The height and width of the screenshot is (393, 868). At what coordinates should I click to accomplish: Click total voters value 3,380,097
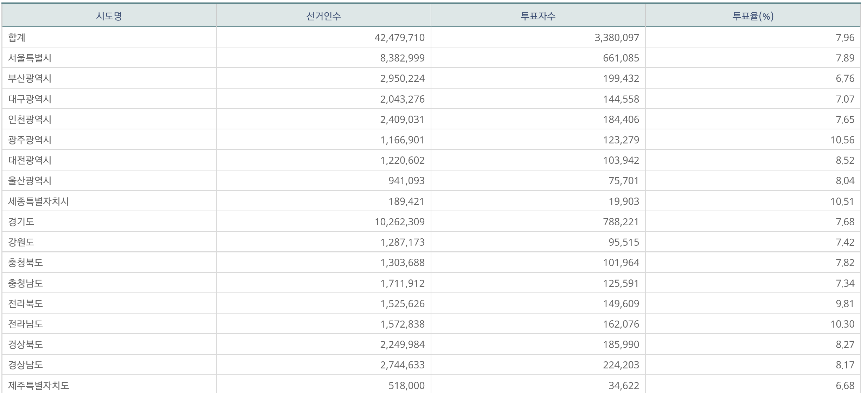coord(617,37)
